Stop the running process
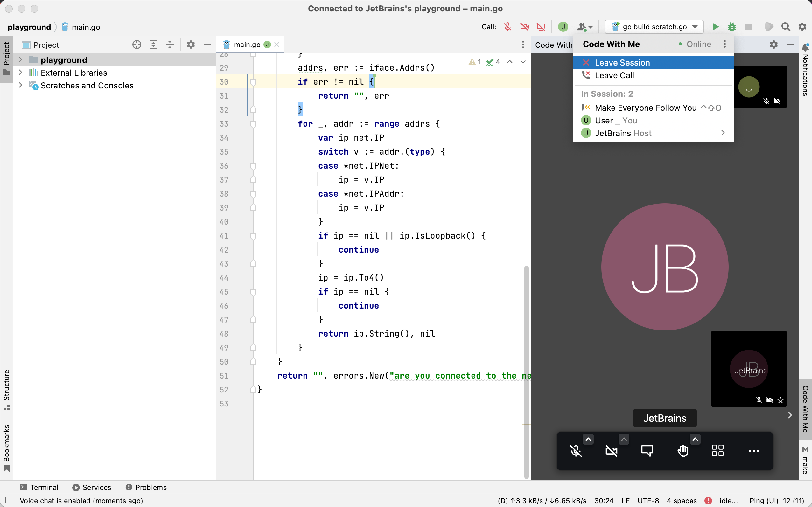This screenshot has height=507, width=812. click(x=748, y=27)
